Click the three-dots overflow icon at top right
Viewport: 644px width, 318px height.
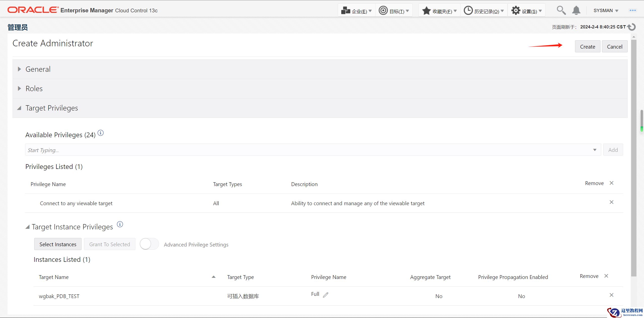633,10
